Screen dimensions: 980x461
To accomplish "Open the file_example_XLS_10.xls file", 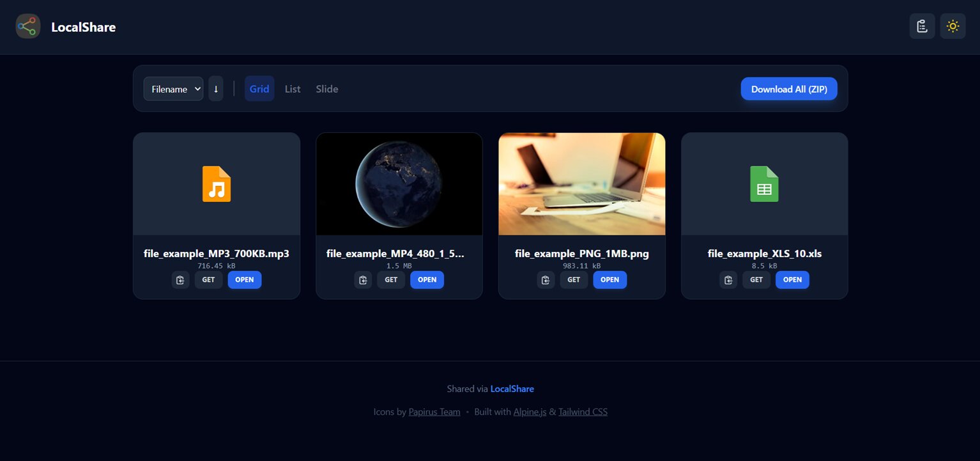I will coord(792,280).
